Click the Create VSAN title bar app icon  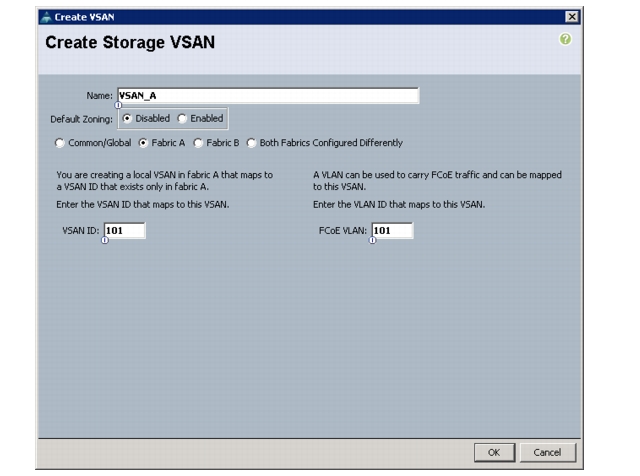tap(47, 17)
